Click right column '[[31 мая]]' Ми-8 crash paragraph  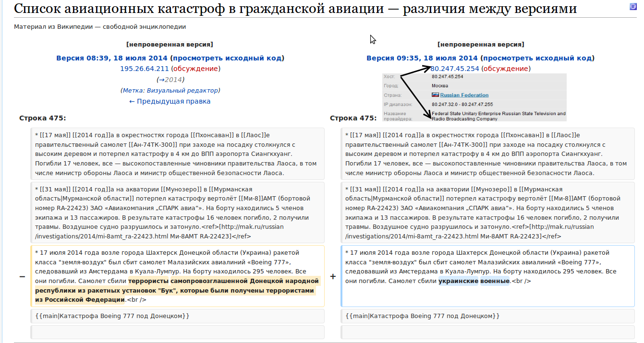[x=488, y=213]
